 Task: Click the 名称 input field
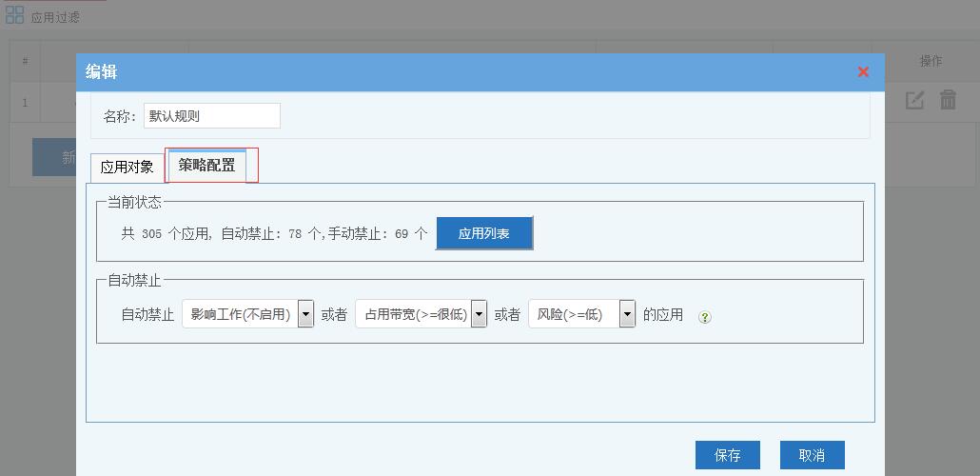(x=212, y=116)
